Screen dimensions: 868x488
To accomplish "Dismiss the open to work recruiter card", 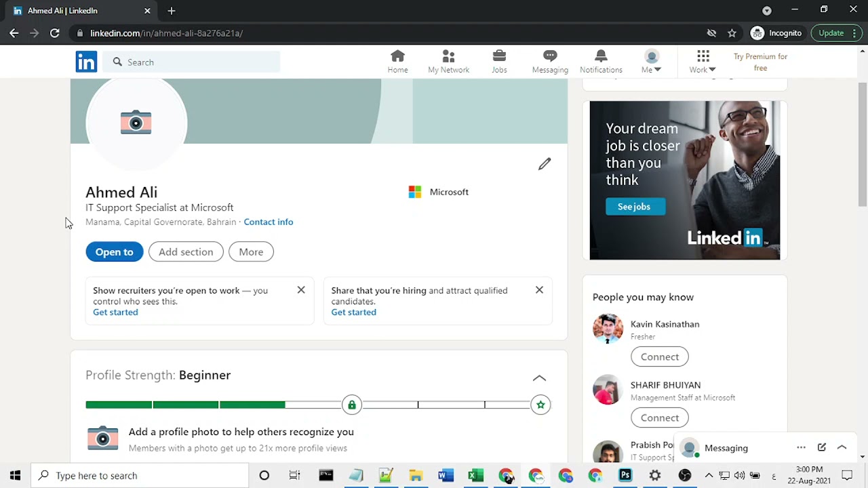I will click(301, 290).
